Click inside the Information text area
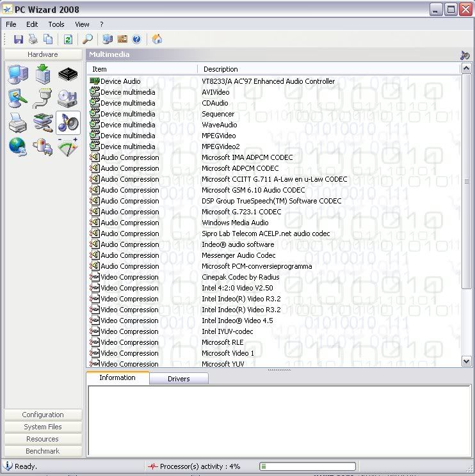This screenshot has width=475, height=476. 279,420
